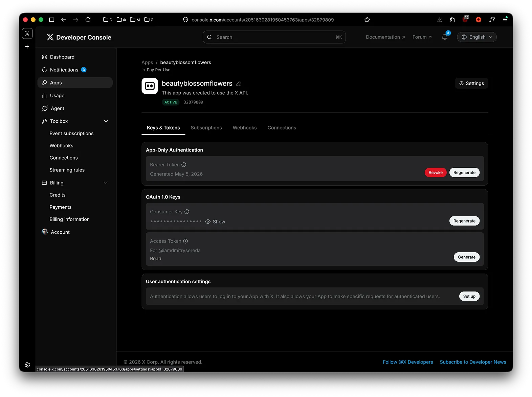Click the X Developer Console logo
The height and width of the screenshot is (397, 532).
tap(79, 37)
